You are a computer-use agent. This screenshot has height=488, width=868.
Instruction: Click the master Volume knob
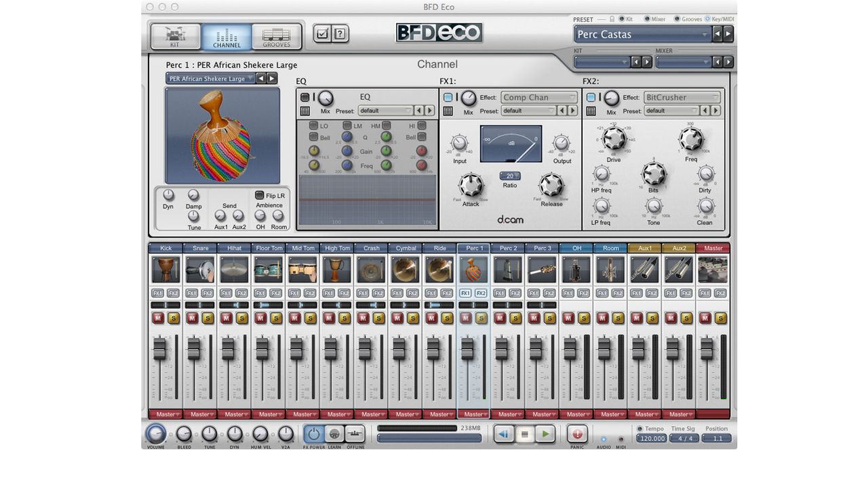coord(156,434)
